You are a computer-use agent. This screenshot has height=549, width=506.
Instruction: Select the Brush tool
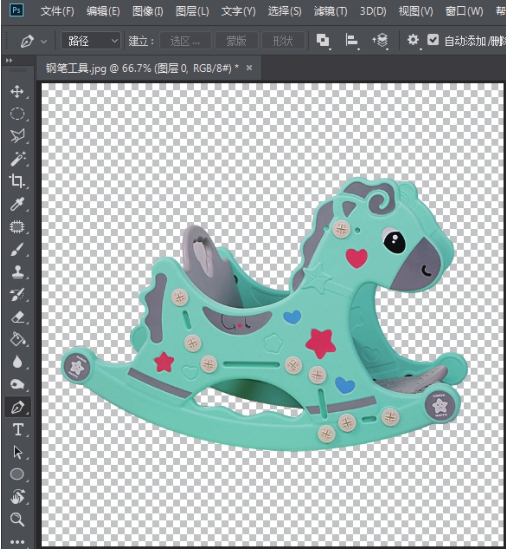pos(17,249)
